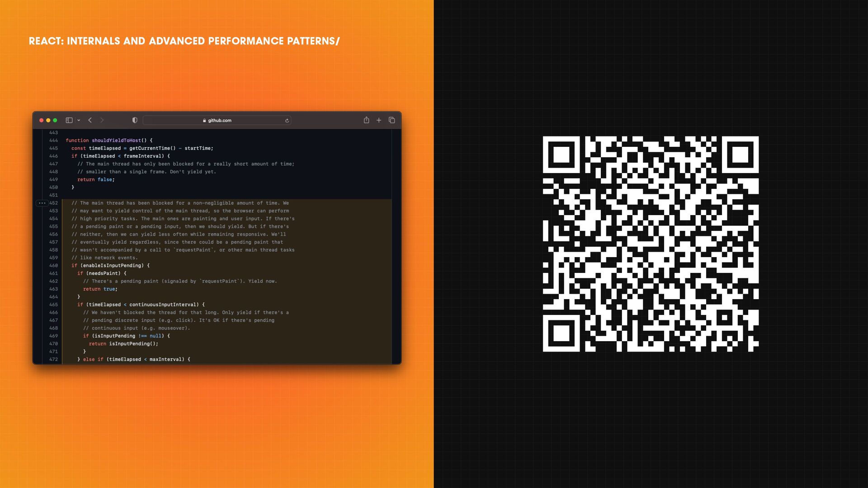Image resolution: width=868 pixels, height=488 pixels.
Task: Go forward to the next page
Action: click(102, 120)
